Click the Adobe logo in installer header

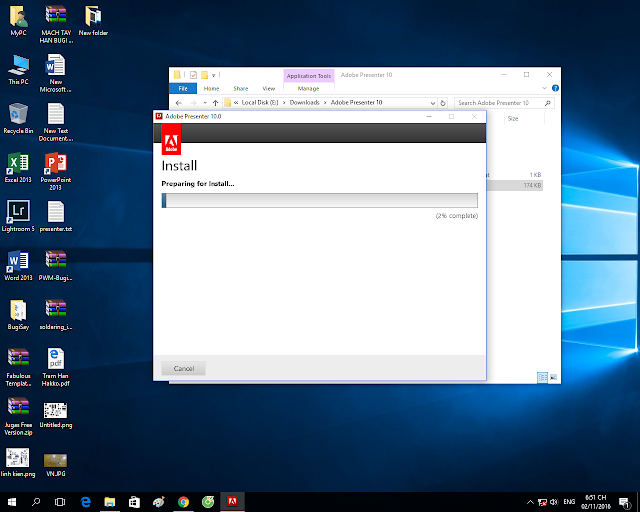tap(171, 139)
